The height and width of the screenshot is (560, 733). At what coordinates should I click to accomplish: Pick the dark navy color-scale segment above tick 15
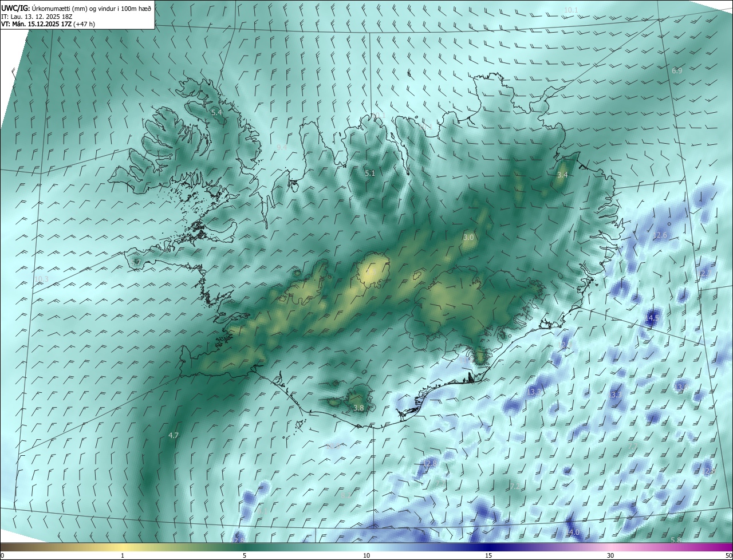coord(488,547)
